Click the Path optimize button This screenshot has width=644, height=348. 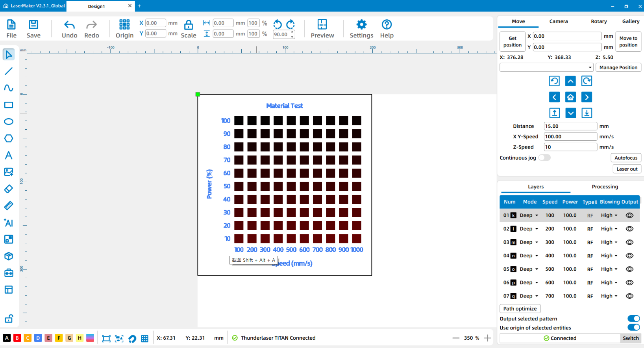click(x=520, y=309)
